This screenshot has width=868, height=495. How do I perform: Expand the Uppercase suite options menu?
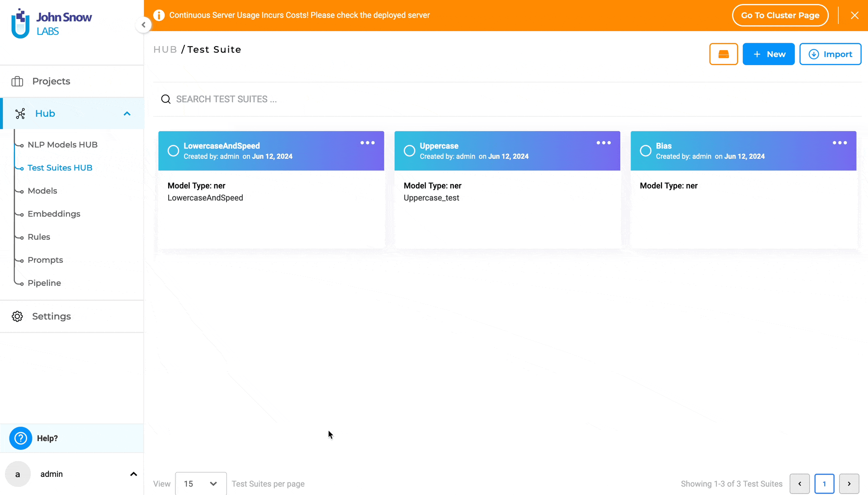[604, 143]
